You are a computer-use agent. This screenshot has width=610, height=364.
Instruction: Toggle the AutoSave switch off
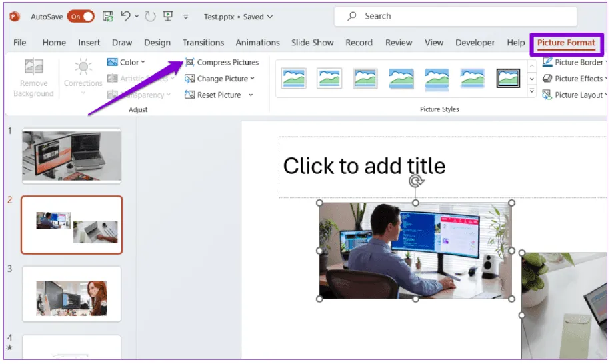[x=81, y=17]
